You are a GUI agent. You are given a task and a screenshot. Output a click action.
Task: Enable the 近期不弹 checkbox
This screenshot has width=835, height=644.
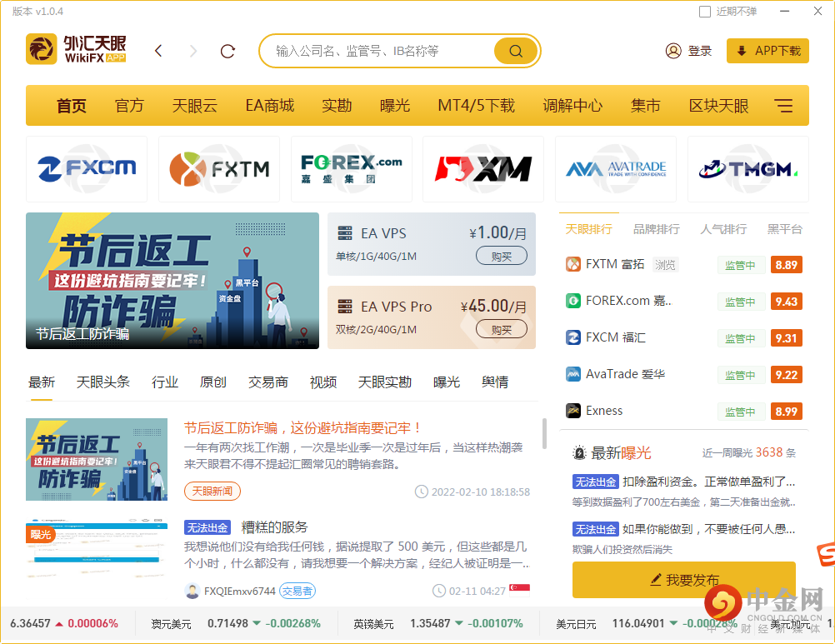(704, 12)
